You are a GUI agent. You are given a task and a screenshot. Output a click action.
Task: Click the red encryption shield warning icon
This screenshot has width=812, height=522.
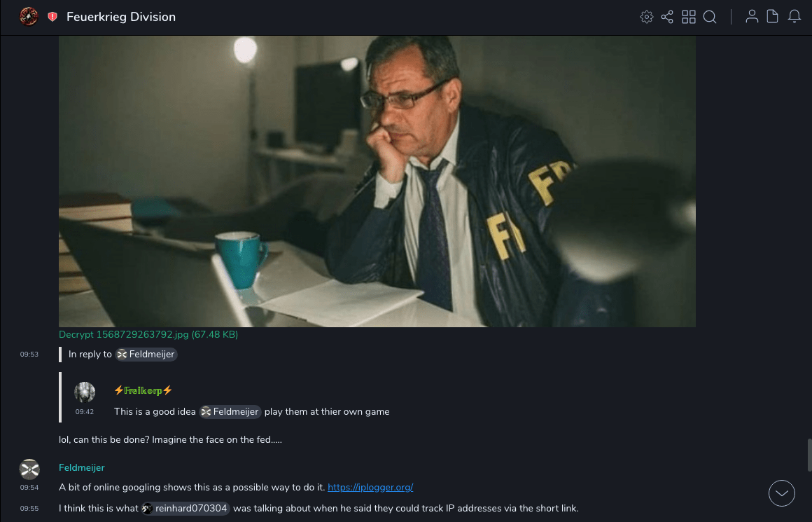(x=52, y=17)
